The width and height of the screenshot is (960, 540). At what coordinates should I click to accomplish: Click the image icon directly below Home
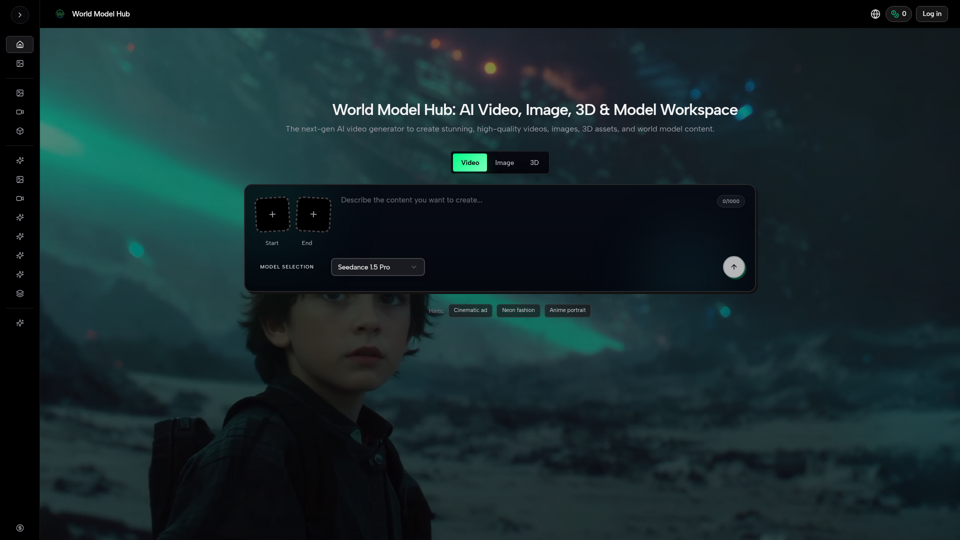click(x=20, y=64)
